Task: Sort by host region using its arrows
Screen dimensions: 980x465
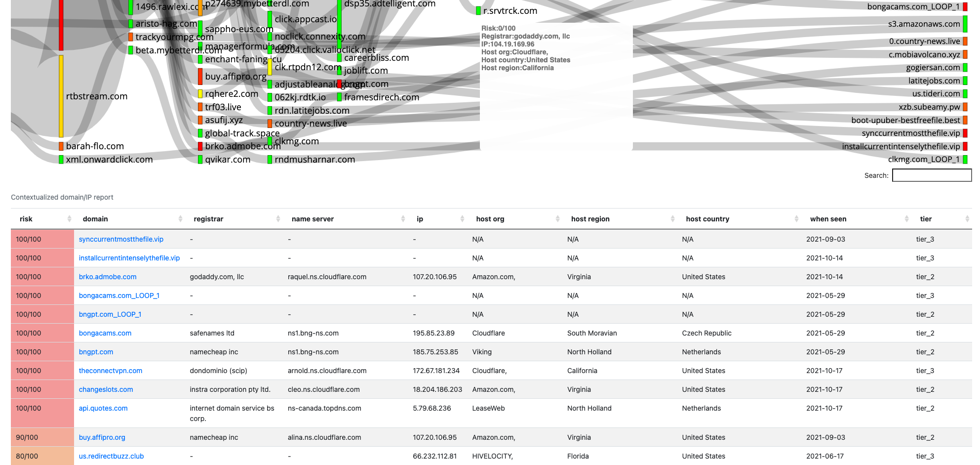Action: coord(672,219)
